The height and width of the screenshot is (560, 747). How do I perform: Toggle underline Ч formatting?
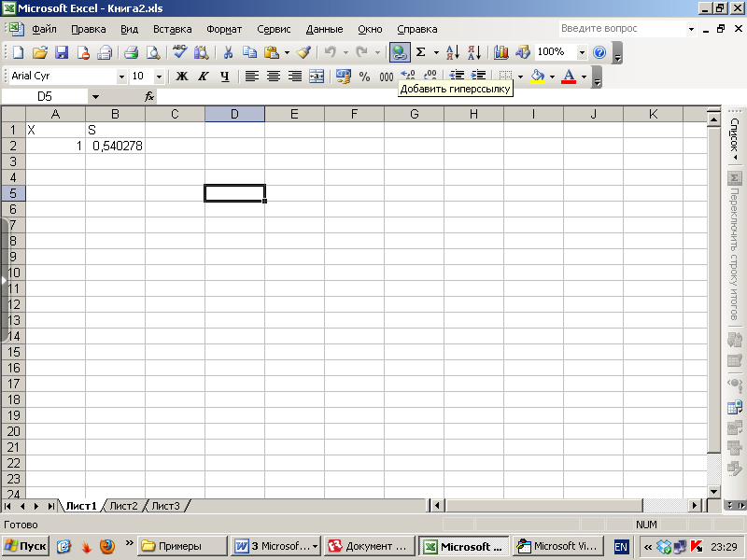pyautogui.click(x=225, y=76)
